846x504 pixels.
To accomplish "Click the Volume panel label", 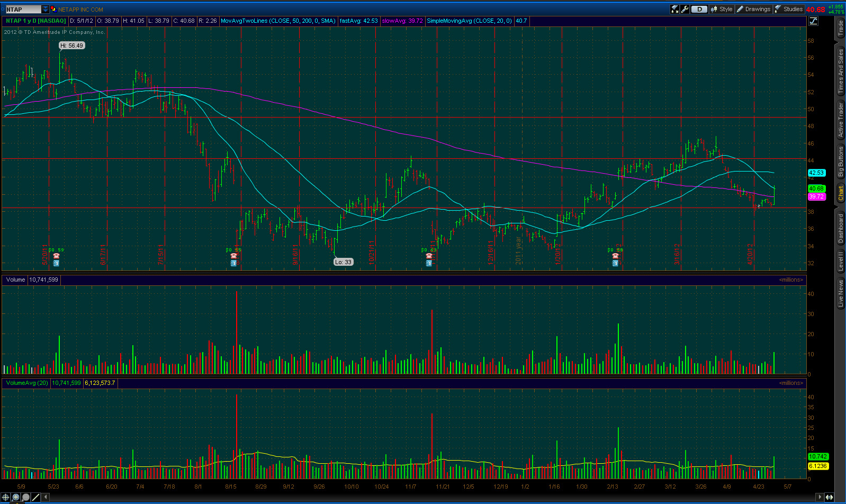I will tap(16, 280).
